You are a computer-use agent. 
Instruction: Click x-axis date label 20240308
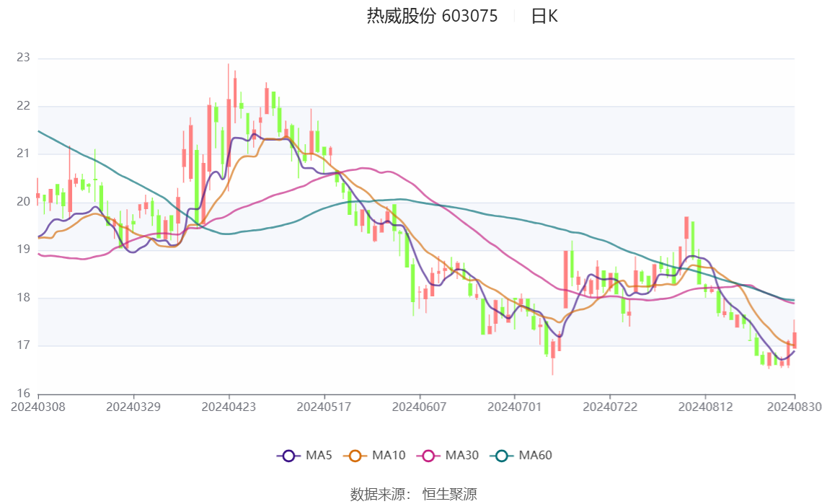[x=38, y=407]
